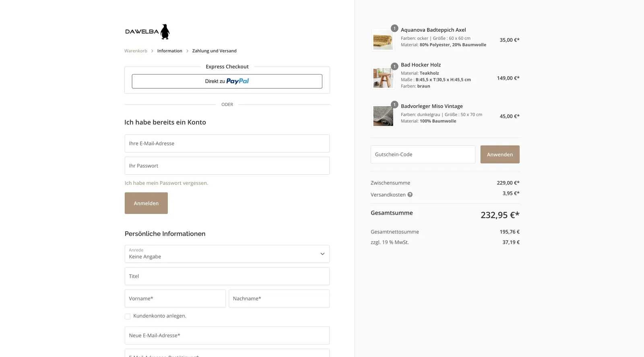Select Zahlung und Versand breadcrumb step

(x=214, y=51)
